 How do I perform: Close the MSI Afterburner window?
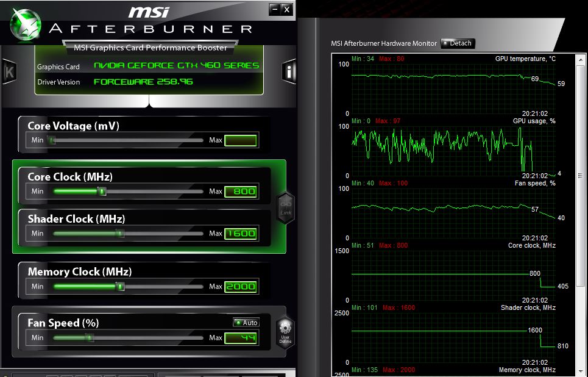(287, 9)
